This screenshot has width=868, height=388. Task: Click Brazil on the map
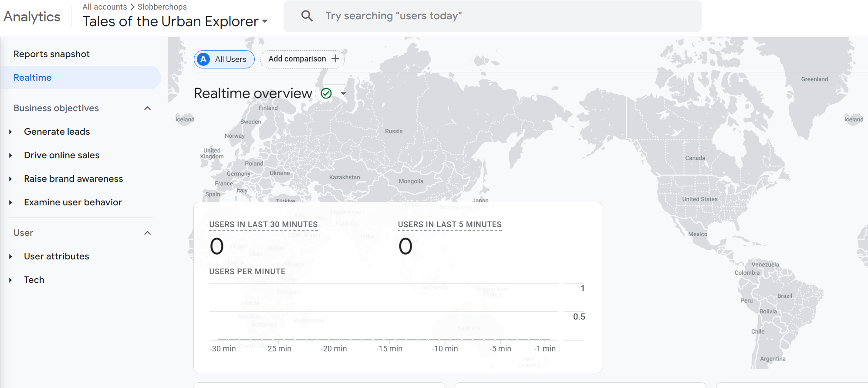[785, 296]
